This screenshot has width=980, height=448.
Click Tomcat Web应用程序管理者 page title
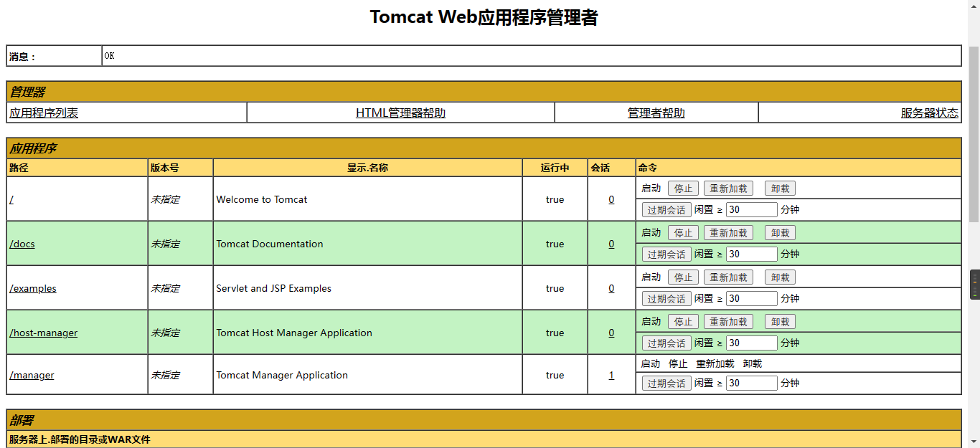(x=484, y=17)
